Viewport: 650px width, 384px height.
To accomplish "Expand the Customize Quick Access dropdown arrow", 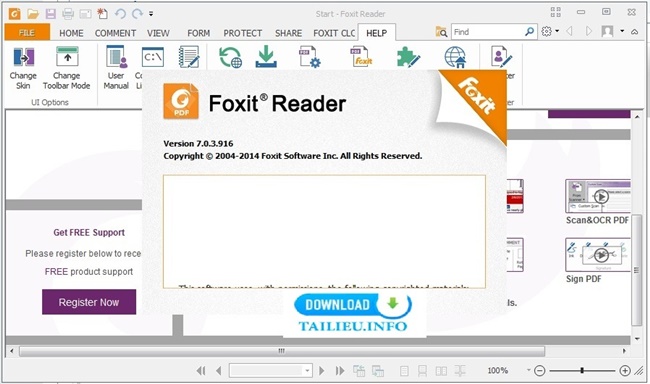I will point(151,14).
